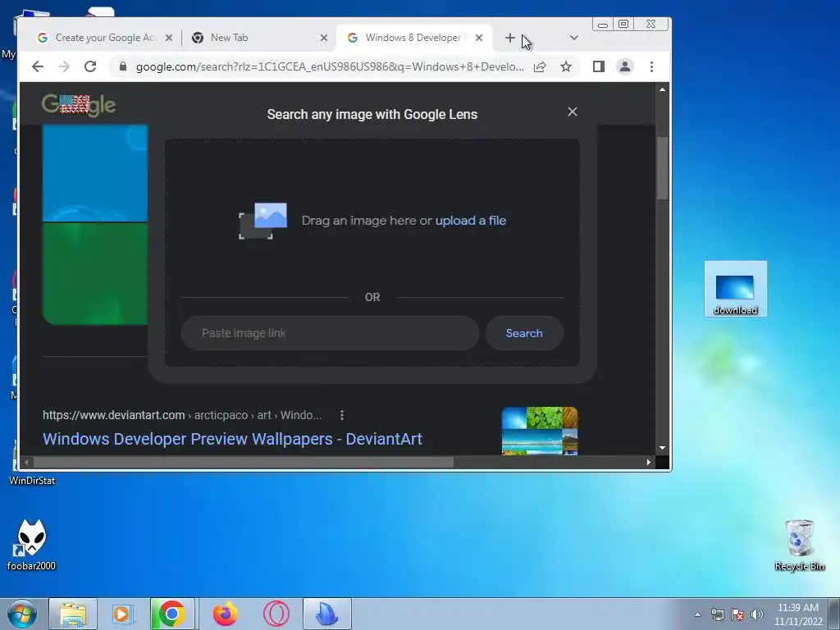Click the deviantart.com URL breadcrumb text
This screenshot has width=840, height=630.
[x=182, y=415]
